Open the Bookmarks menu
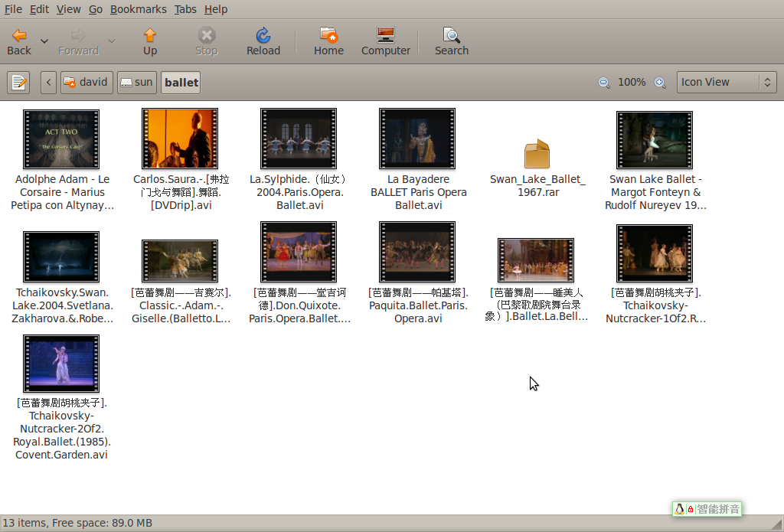Viewport: 784px width, 532px height. [x=138, y=9]
